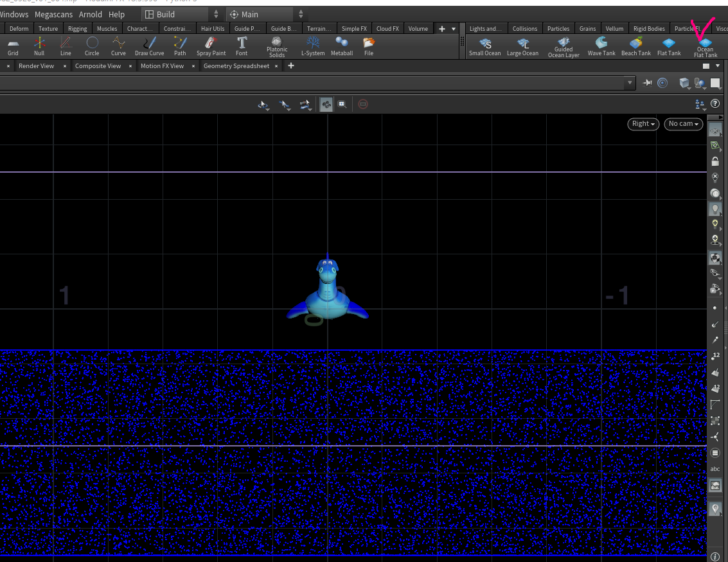Screen dimensions: 728x562
Task: Add a new pane tab with plus
Action: click(x=291, y=66)
